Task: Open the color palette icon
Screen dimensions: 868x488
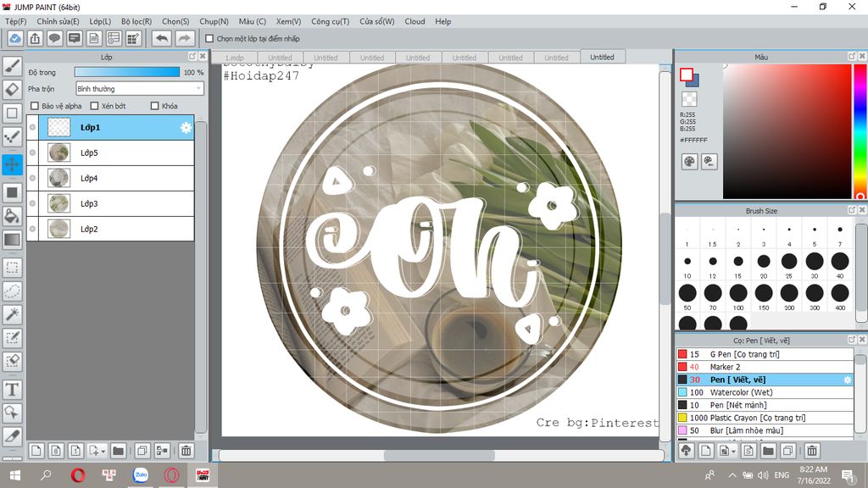Action: pyautogui.click(x=689, y=162)
